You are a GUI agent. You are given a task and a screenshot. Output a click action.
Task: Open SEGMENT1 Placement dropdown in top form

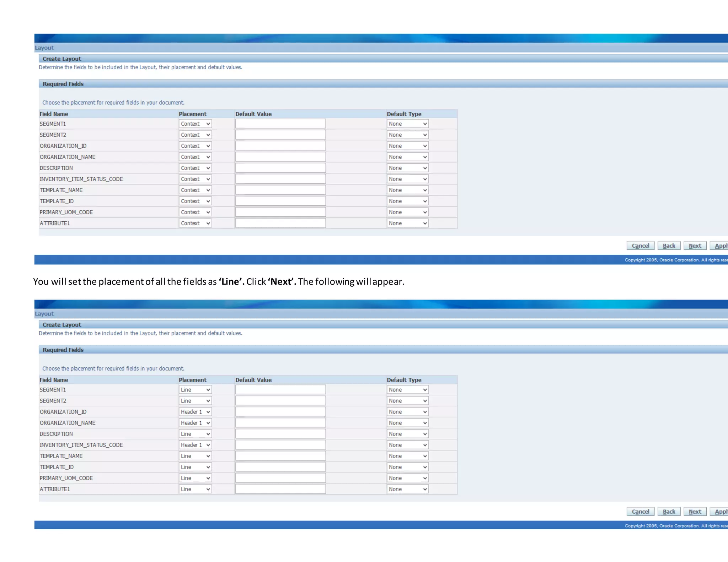[195, 124]
